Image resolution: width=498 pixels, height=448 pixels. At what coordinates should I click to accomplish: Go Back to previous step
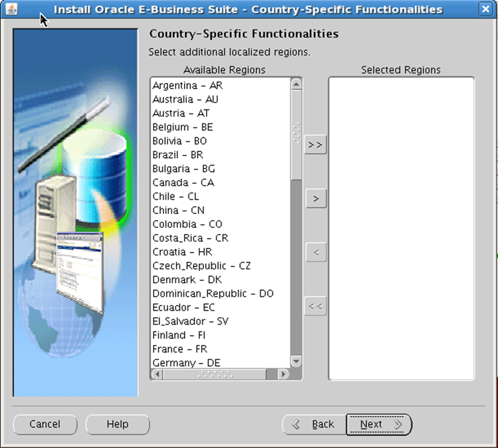tap(314, 424)
